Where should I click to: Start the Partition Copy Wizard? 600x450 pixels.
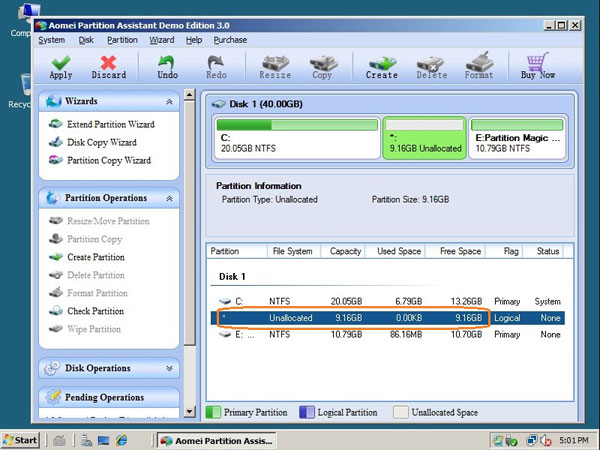[108, 160]
